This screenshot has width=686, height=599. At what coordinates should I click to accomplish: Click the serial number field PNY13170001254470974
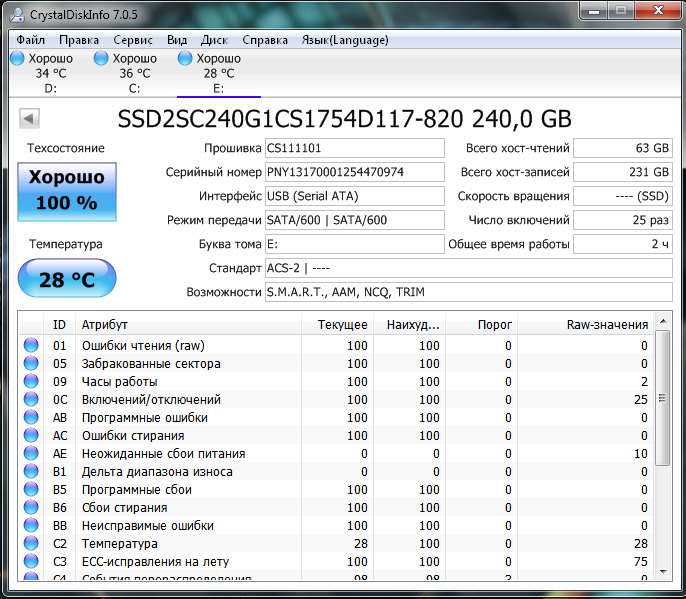pyautogui.click(x=354, y=172)
